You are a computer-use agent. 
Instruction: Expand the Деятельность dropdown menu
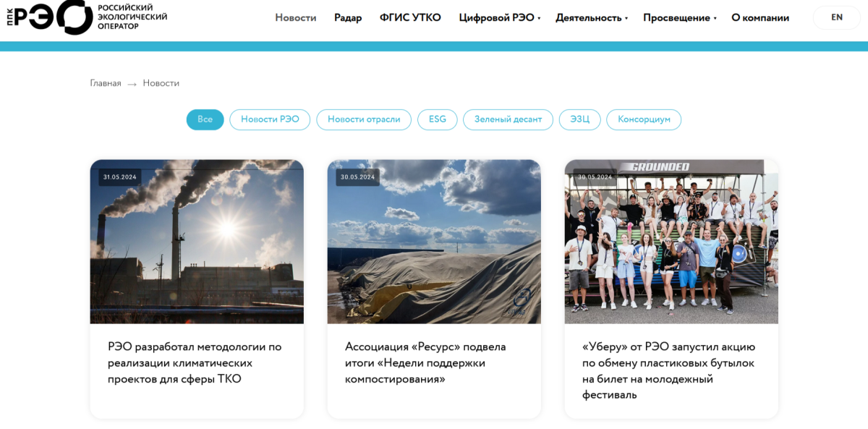click(592, 18)
